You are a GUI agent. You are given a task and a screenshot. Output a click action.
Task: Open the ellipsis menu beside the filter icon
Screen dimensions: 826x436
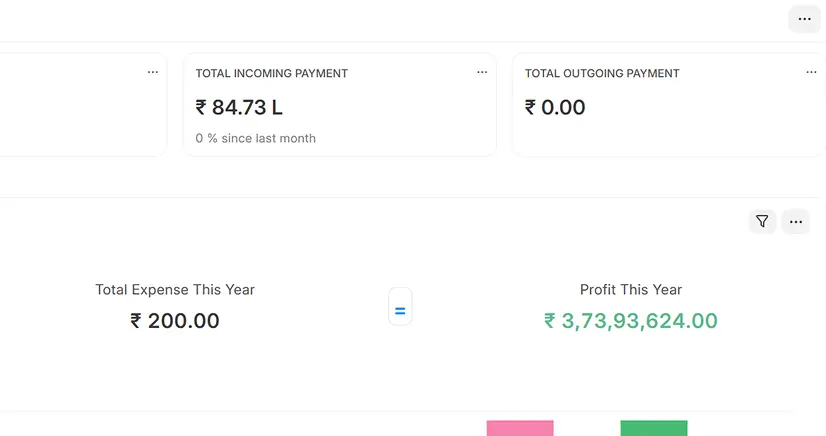pos(795,222)
